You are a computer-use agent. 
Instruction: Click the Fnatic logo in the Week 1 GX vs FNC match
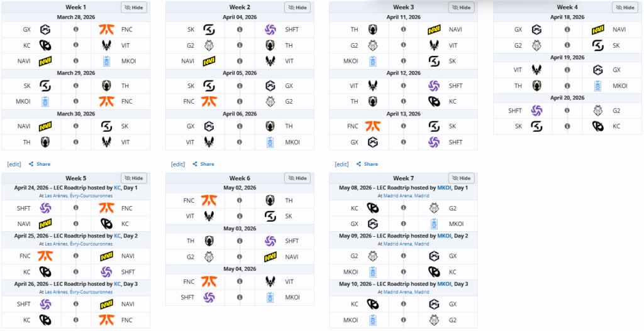(x=106, y=29)
